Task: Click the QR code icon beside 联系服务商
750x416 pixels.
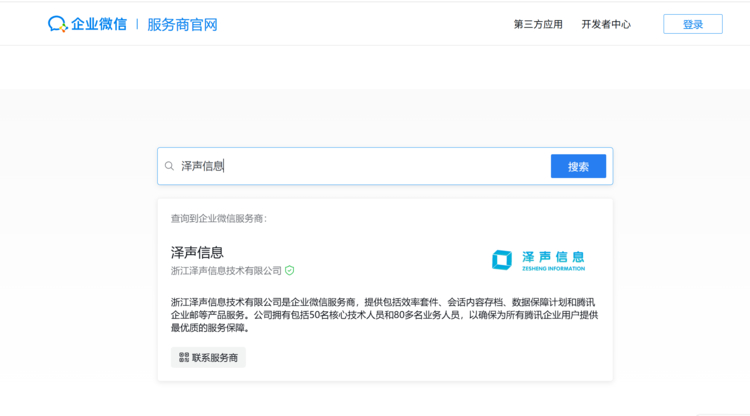Action: coord(184,357)
